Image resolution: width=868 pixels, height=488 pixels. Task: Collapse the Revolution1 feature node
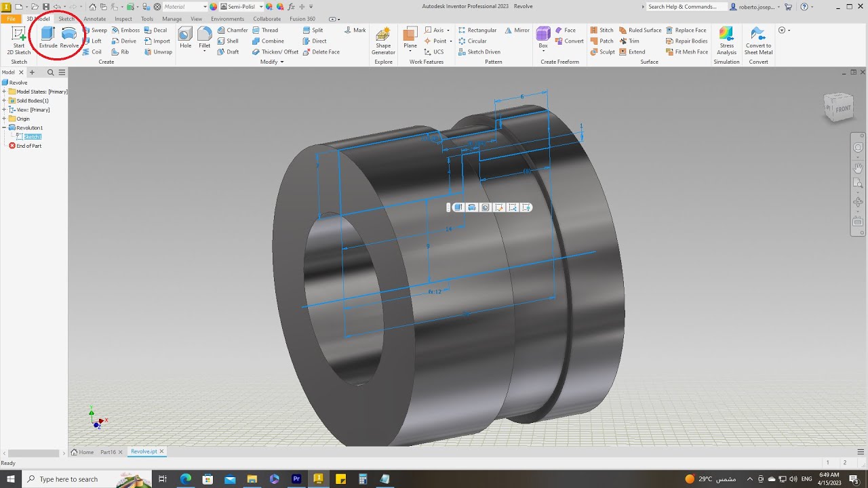(x=4, y=127)
